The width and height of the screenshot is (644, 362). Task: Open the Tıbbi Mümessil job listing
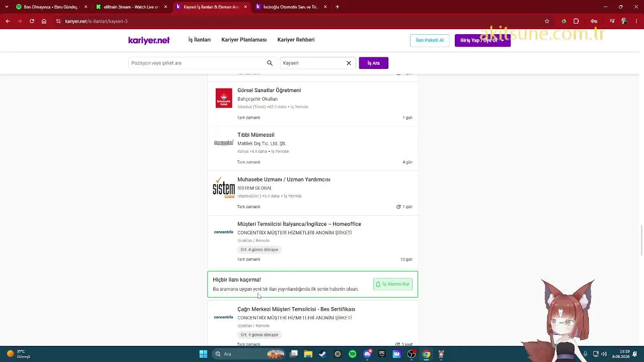(256, 135)
